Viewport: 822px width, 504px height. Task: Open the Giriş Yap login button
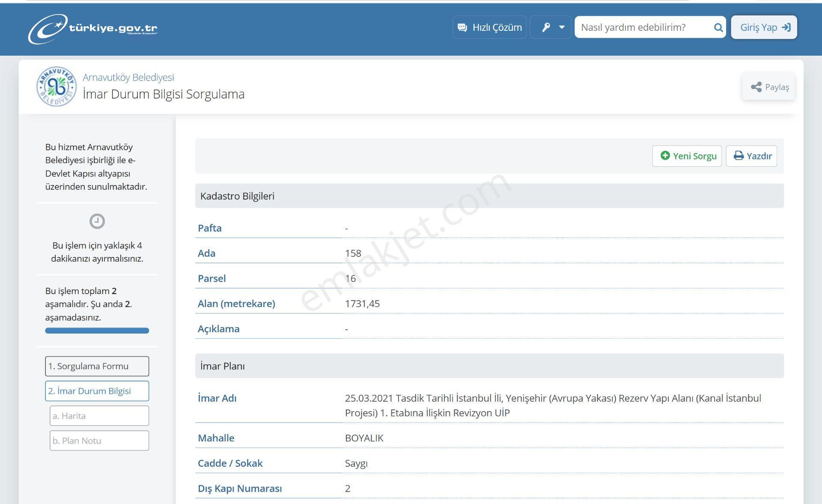(764, 27)
